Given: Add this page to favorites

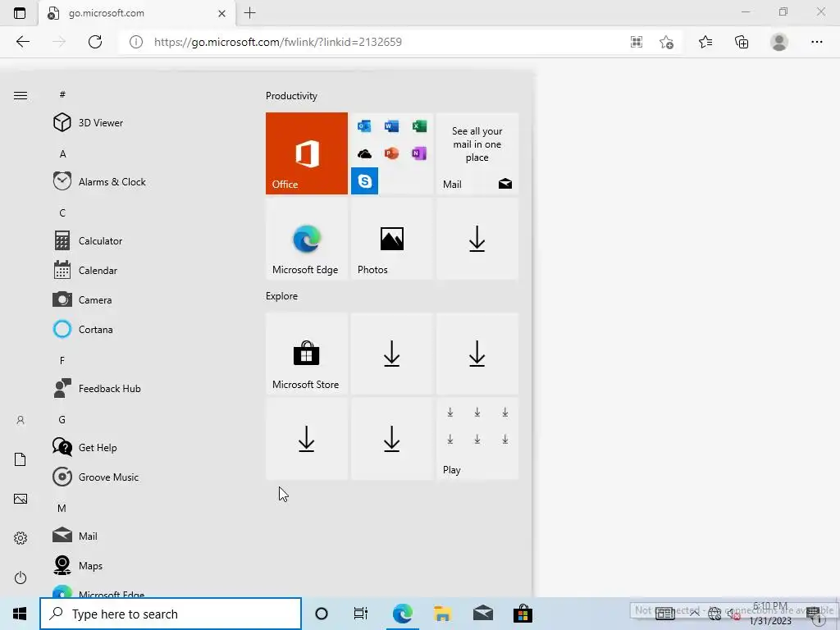Looking at the screenshot, I should 666,42.
